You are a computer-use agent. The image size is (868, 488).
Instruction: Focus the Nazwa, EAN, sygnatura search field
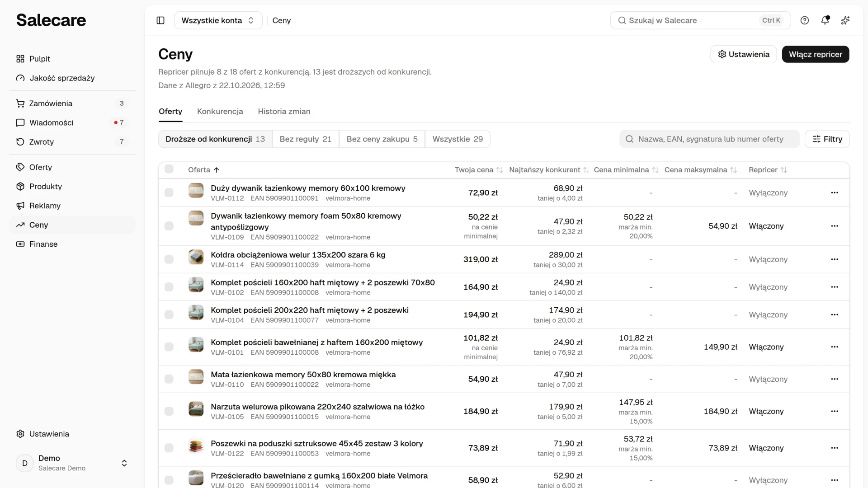710,139
